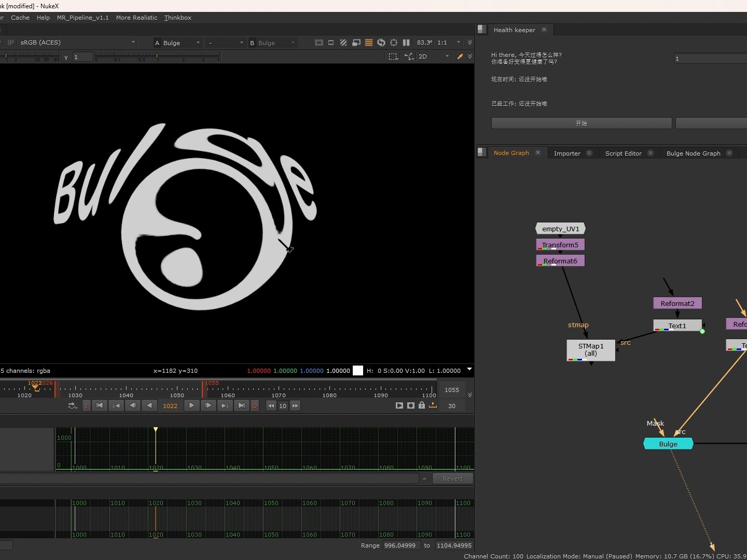Play backward button
Screen dimensions: 747x560
149,405
